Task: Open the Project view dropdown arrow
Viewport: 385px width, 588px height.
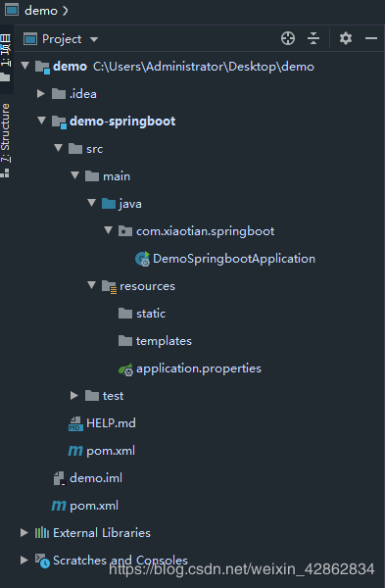Action: [x=94, y=39]
